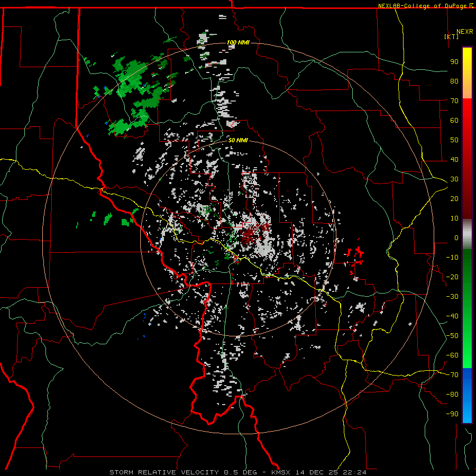Click the 60 value on the velocity scale
The image size is (476, 476).
(x=454, y=121)
